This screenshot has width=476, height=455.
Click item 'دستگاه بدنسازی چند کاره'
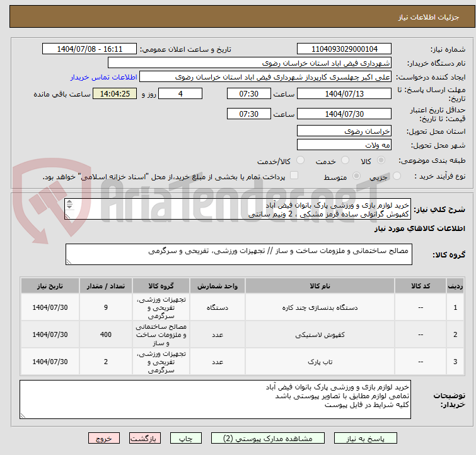pos(320,307)
